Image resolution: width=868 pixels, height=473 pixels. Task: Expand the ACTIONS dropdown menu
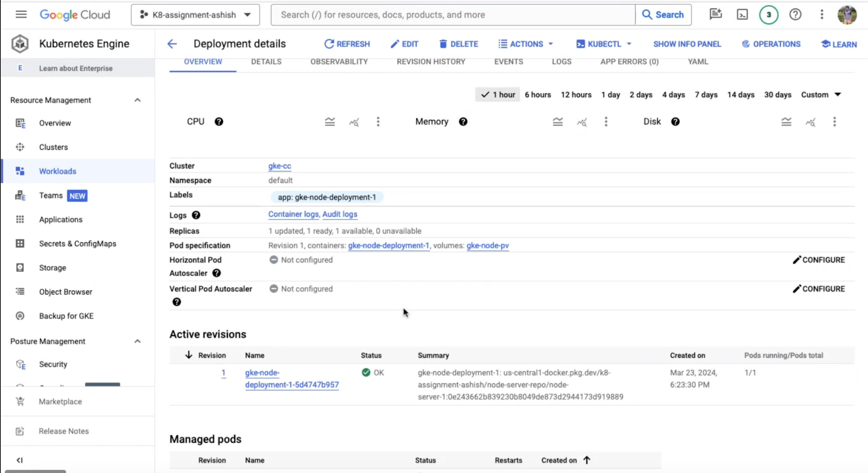[x=526, y=44]
